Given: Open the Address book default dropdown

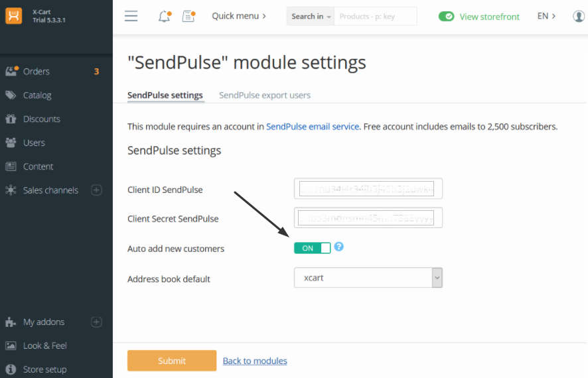Looking at the screenshot, I should point(368,278).
